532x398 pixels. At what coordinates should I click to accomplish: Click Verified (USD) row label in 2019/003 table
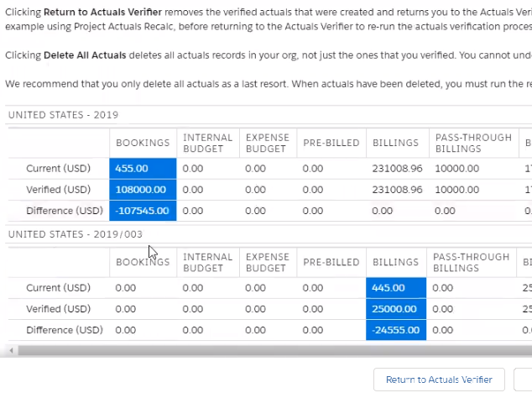coord(58,309)
